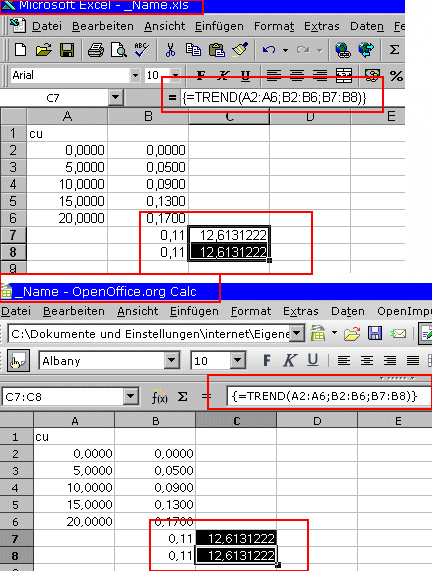The image size is (432, 571).
Task: Click the column D header in Excel
Action: coord(310,117)
